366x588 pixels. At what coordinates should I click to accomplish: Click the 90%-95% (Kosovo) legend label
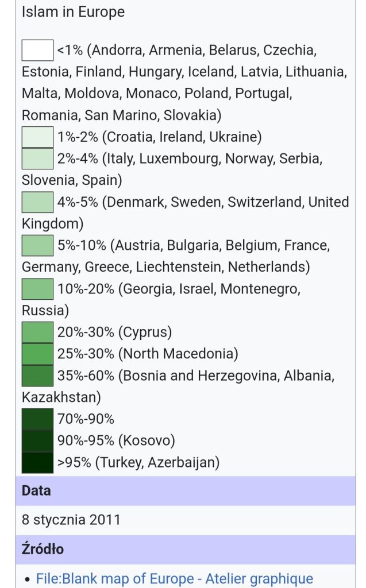(x=116, y=441)
